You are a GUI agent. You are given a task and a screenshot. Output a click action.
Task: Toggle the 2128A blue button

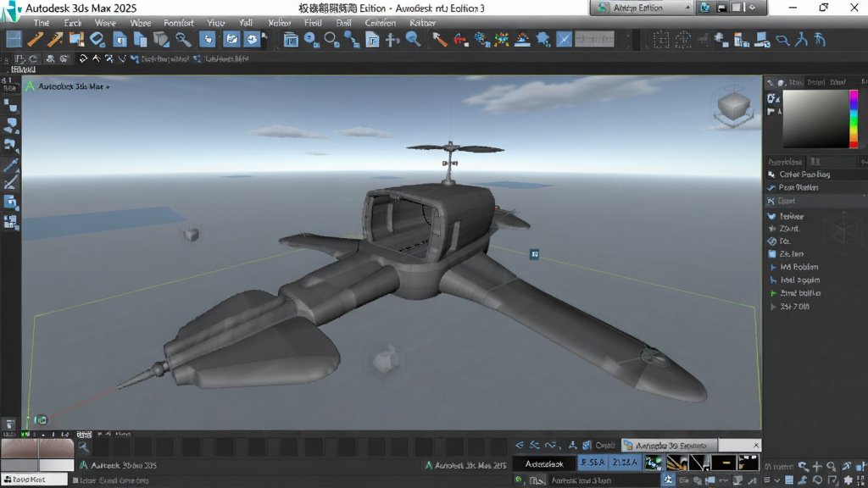pyautogui.click(x=625, y=462)
